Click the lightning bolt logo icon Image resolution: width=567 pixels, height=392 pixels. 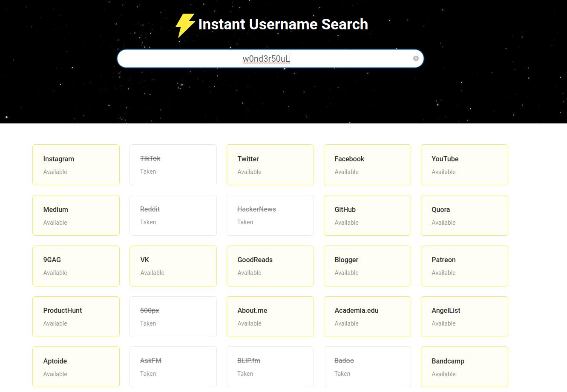point(185,25)
